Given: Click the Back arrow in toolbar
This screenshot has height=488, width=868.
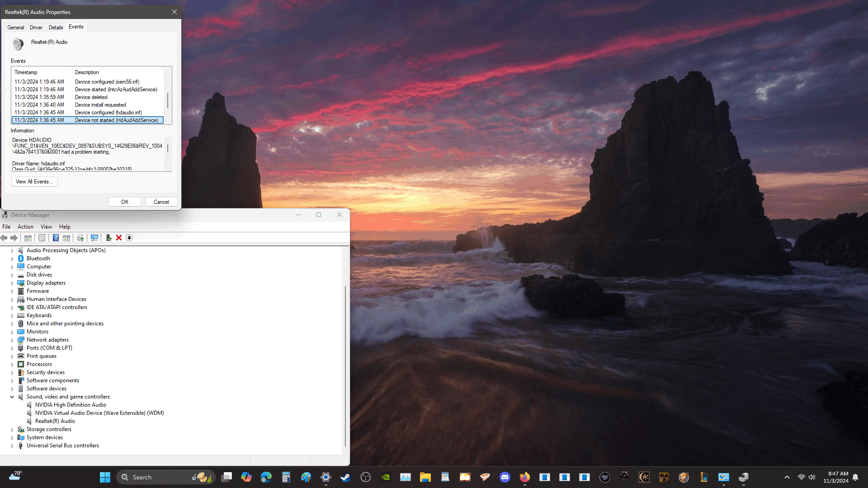Looking at the screenshot, I should click(4, 238).
